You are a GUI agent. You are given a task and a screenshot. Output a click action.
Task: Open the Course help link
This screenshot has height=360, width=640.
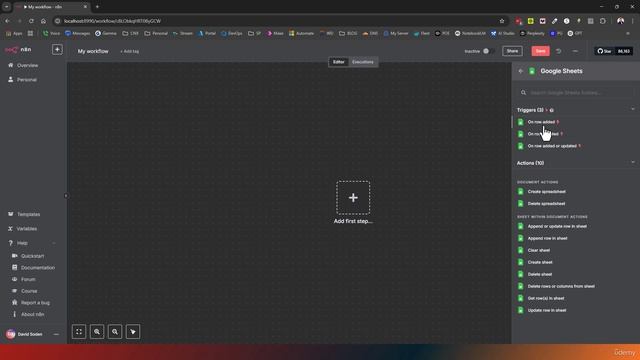click(x=24, y=291)
